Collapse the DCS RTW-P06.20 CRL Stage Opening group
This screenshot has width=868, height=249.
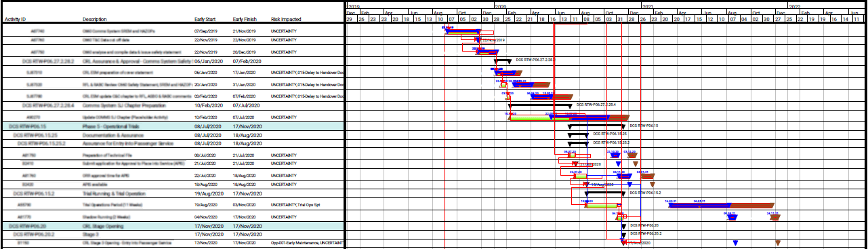point(172,225)
